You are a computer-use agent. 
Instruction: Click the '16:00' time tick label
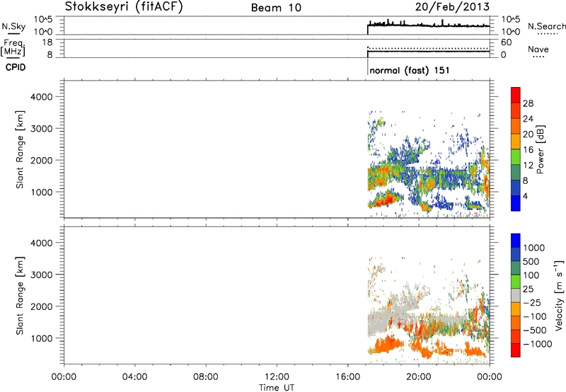tap(347, 377)
